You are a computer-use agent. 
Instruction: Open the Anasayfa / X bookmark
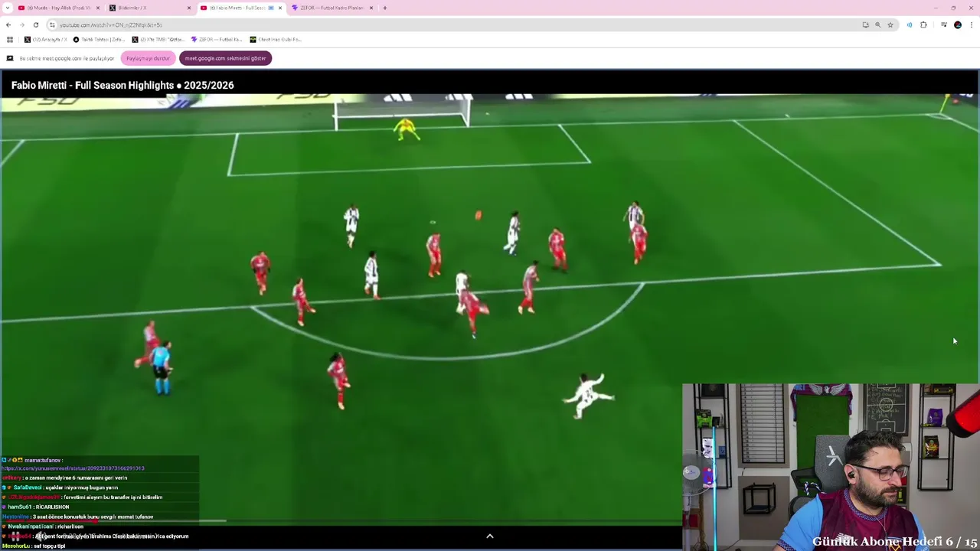[46, 39]
